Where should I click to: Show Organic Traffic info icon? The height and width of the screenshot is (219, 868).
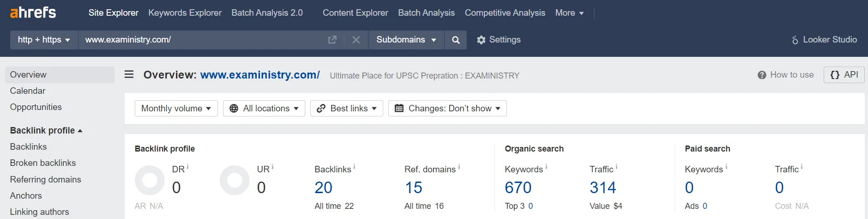[x=616, y=167]
